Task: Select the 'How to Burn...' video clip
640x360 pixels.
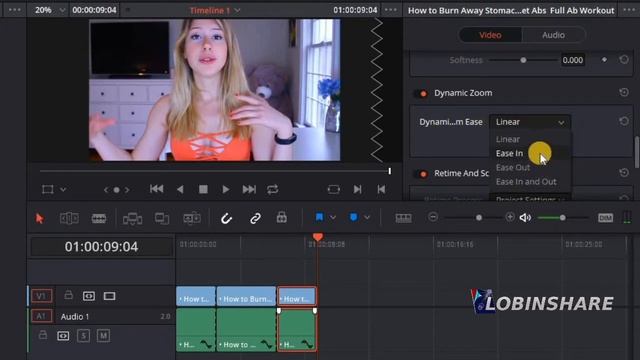Action: point(246,296)
